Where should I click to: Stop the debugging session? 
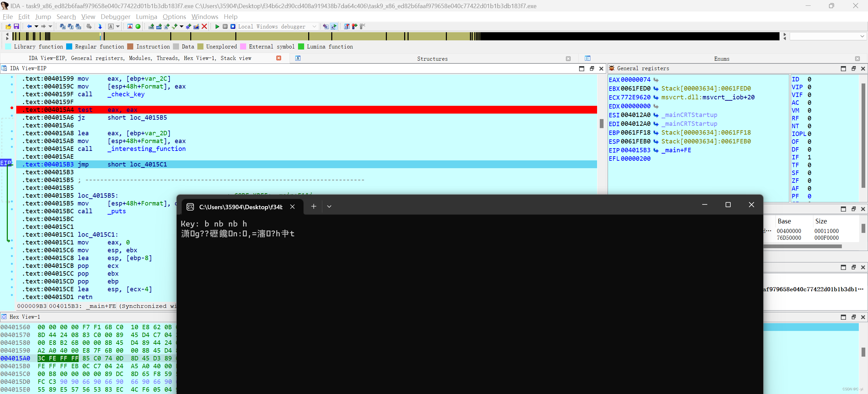233,26
